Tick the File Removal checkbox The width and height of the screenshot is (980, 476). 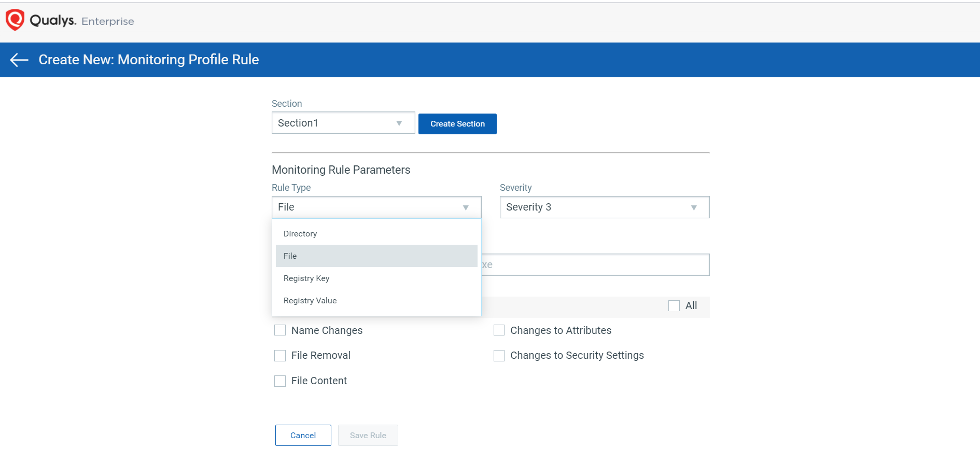280,356
